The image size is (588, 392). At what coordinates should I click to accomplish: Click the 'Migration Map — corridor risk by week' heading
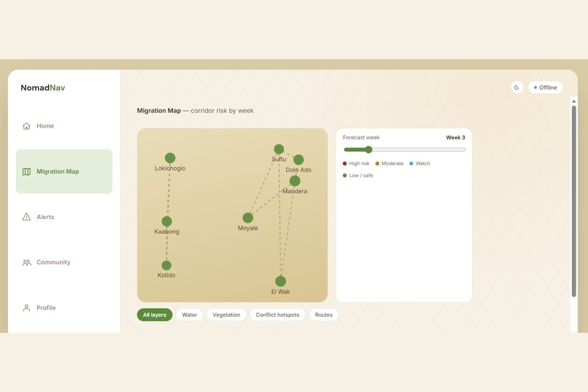[195, 111]
